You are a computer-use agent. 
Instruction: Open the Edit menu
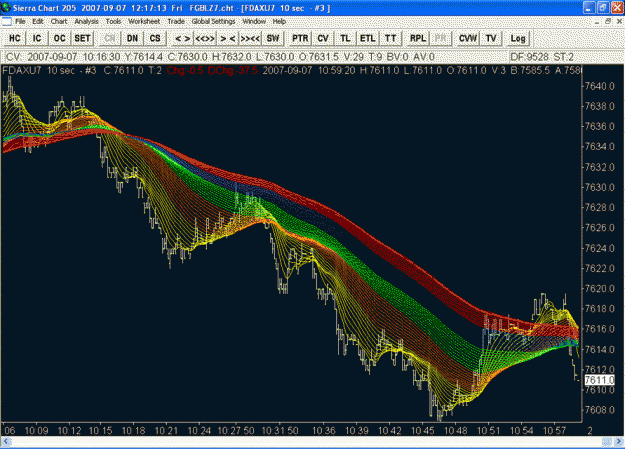tap(38, 22)
